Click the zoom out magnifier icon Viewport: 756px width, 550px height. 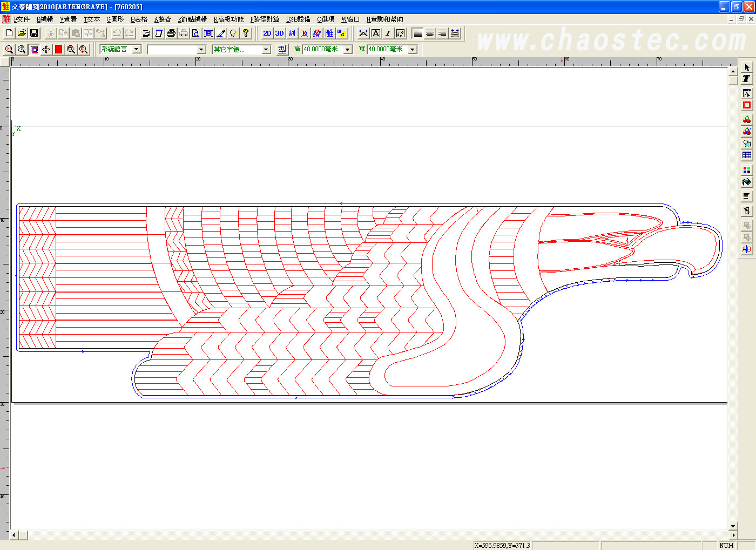[22, 49]
